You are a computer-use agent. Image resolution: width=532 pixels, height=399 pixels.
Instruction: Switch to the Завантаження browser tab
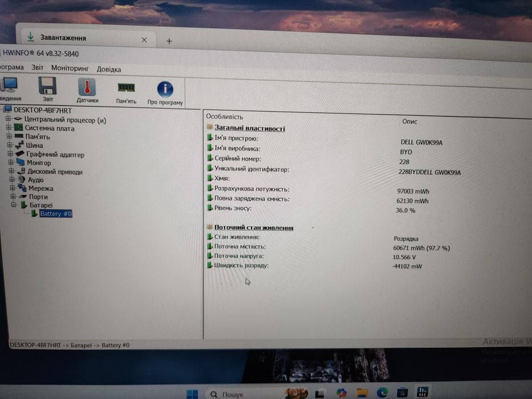click(88, 38)
